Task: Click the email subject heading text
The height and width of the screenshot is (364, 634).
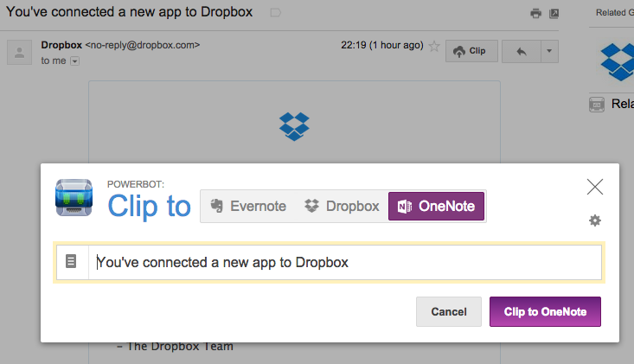Action: point(130,12)
